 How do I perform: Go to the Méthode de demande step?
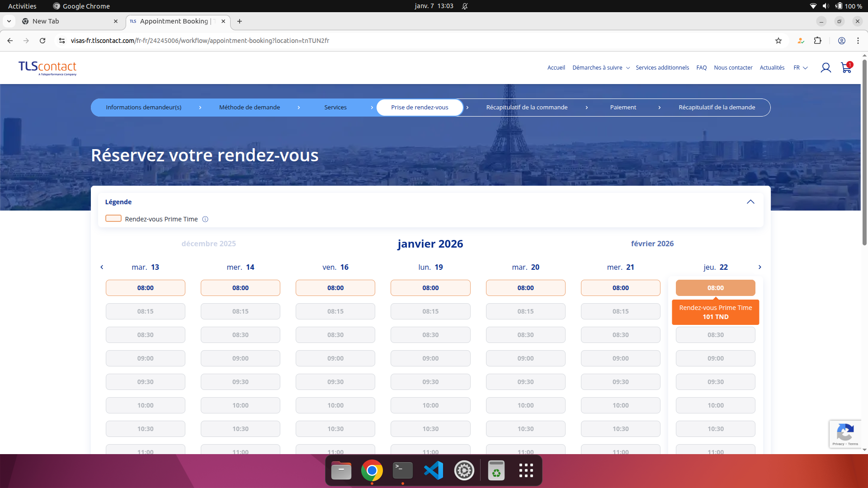pyautogui.click(x=250, y=108)
